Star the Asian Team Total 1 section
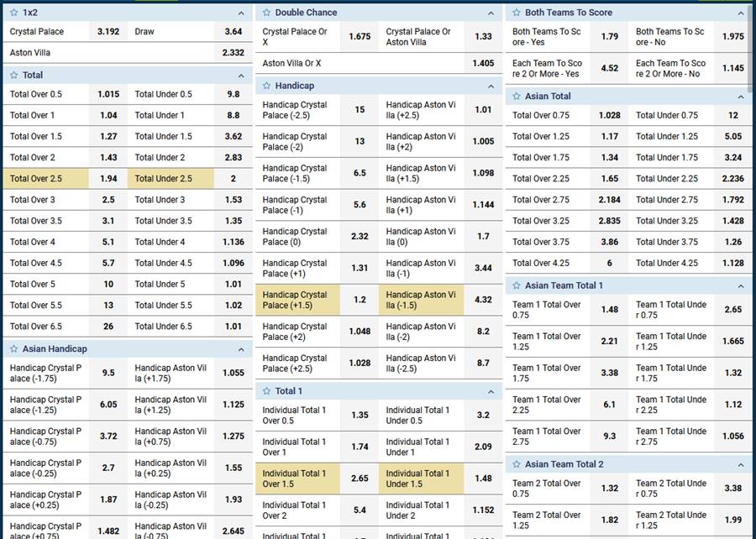 pyautogui.click(x=516, y=285)
